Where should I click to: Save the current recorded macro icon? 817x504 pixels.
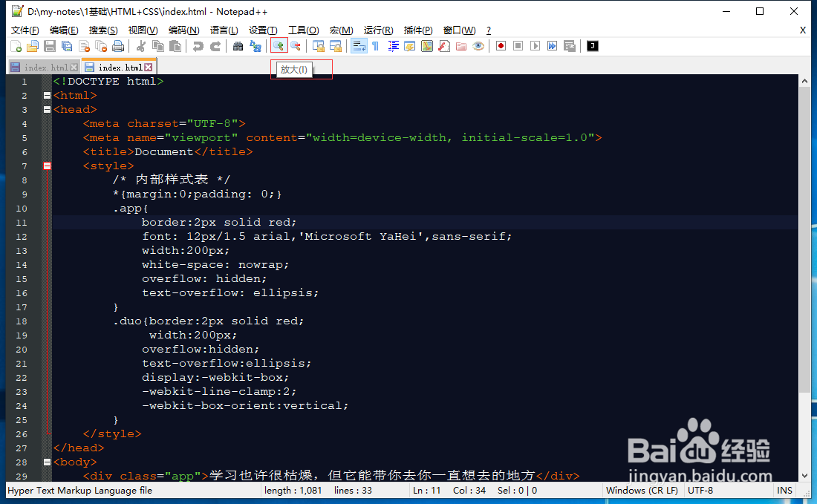tap(570, 46)
